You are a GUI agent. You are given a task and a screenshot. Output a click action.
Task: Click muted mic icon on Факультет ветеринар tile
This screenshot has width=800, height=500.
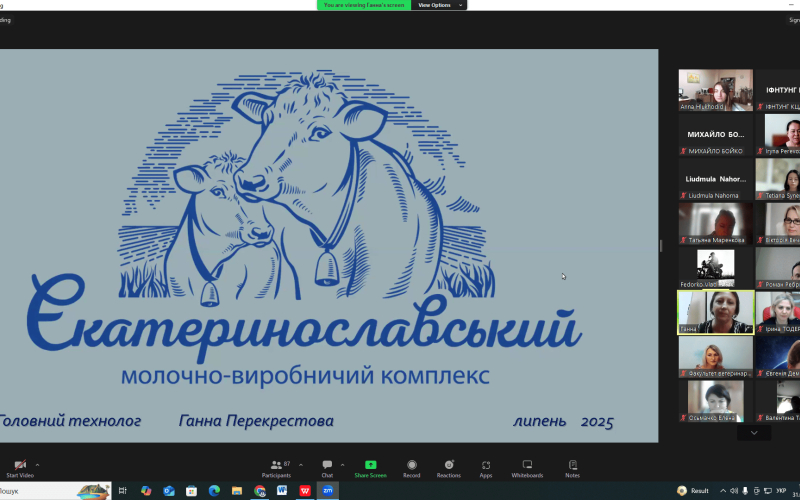(x=684, y=373)
